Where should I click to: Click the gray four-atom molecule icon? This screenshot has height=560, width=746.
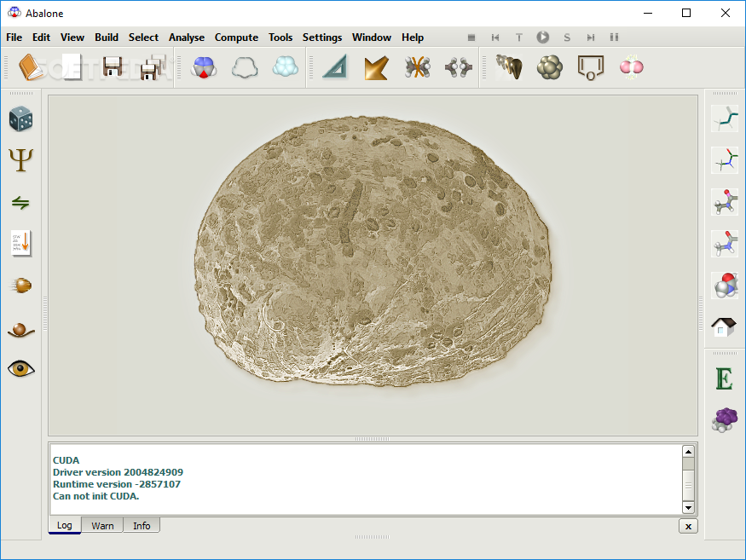459,67
